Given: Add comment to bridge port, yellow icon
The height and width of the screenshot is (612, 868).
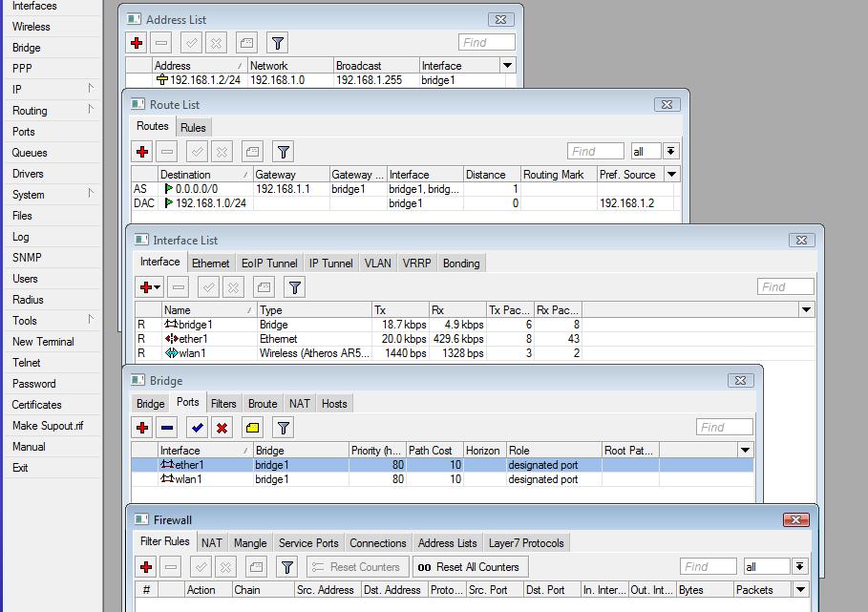Looking at the screenshot, I should 252,428.
